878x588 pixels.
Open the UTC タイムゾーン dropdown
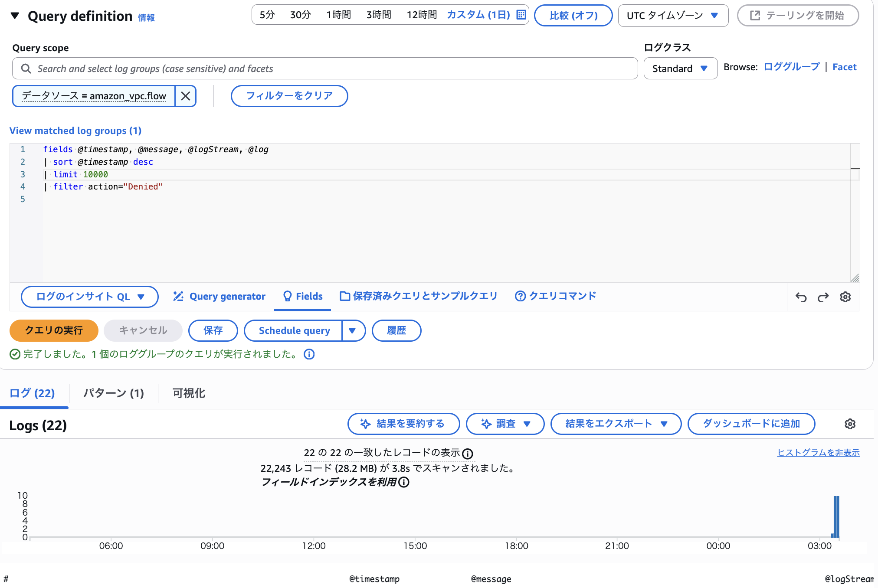tap(673, 15)
